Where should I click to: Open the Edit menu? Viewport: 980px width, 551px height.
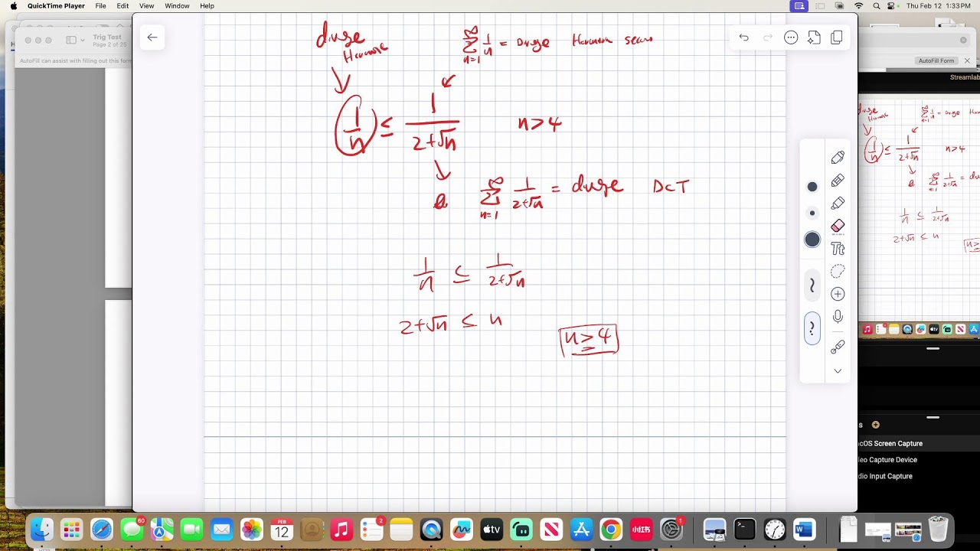(122, 5)
